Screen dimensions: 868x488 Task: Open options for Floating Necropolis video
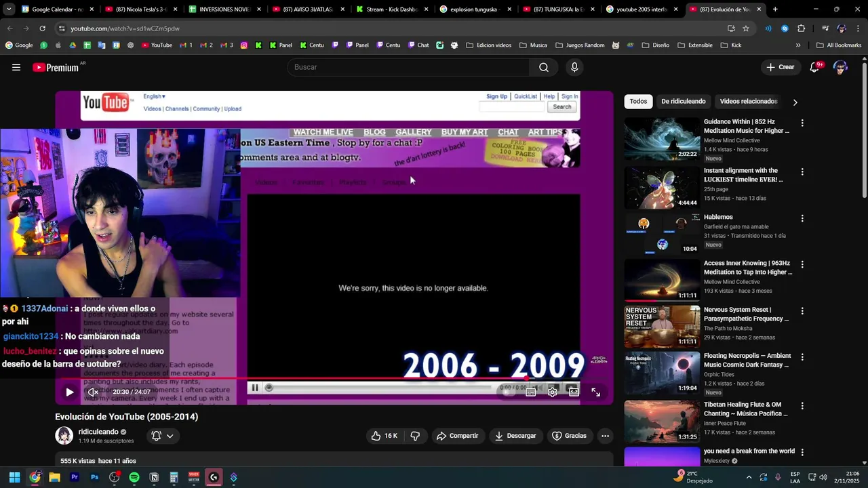point(802,357)
